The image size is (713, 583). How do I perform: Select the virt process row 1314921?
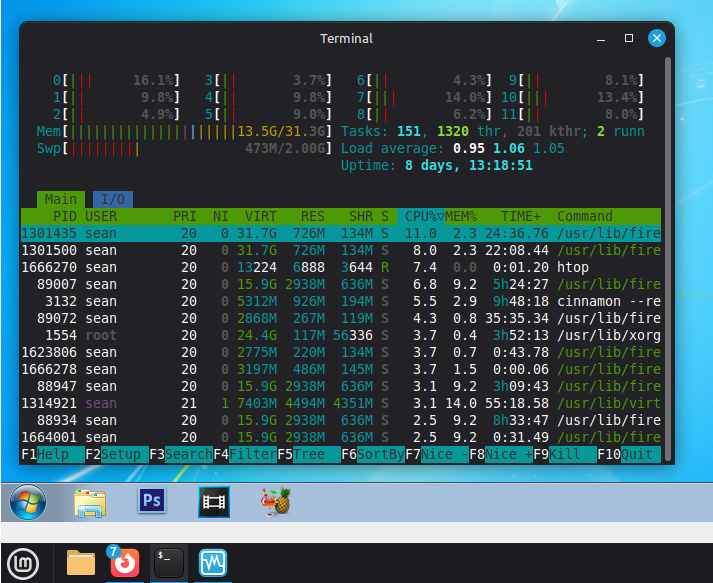tap(341, 403)
